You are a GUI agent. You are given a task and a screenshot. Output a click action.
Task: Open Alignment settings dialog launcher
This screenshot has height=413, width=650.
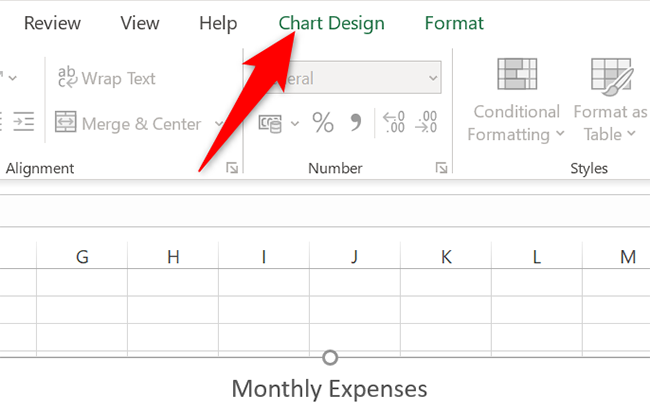pyautogui.click(x=232, y=169)
